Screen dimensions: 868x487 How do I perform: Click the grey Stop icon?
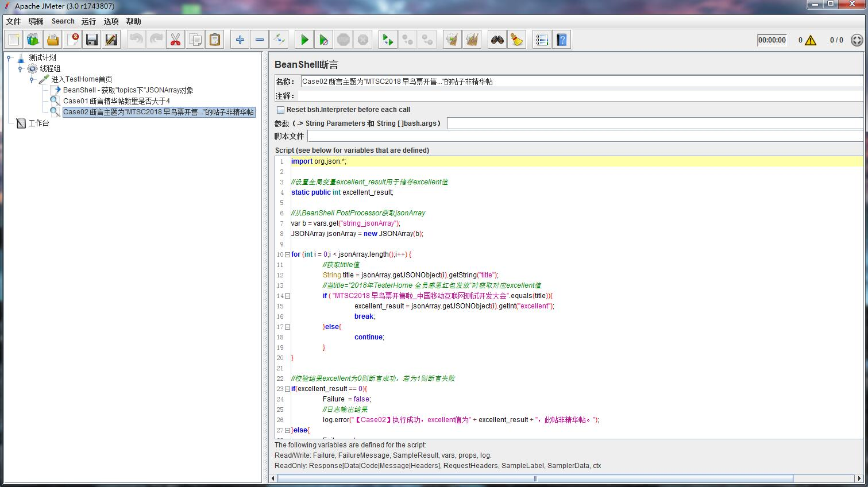pyautogui.click(x=343, y=40)
